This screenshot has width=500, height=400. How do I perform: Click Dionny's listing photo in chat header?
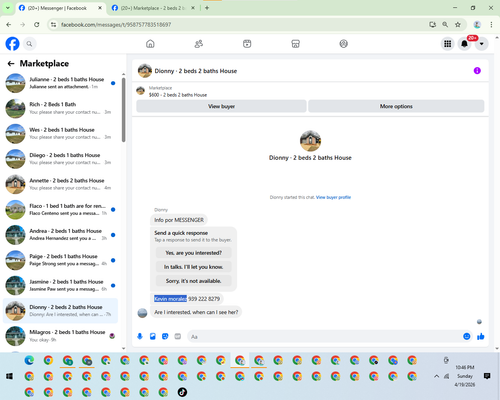[x=145, y=71]
